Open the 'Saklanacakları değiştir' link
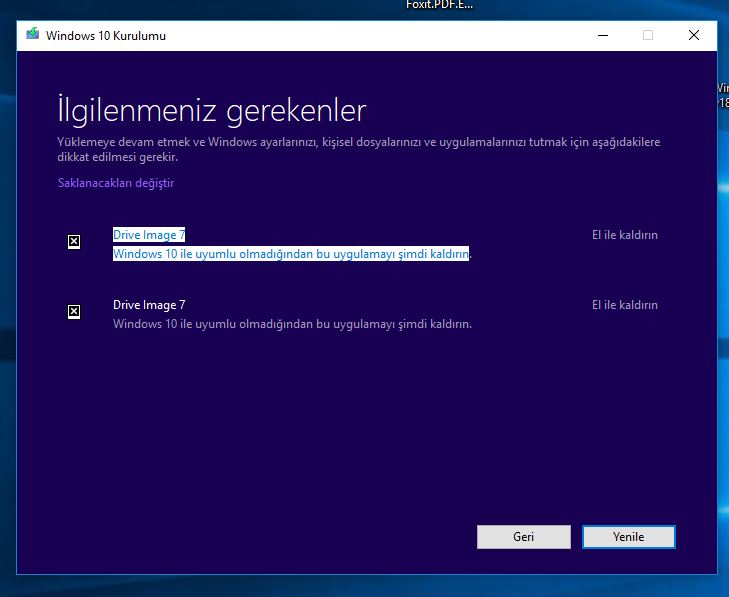The width and height of the screenshot is (729, 597). 116,183
